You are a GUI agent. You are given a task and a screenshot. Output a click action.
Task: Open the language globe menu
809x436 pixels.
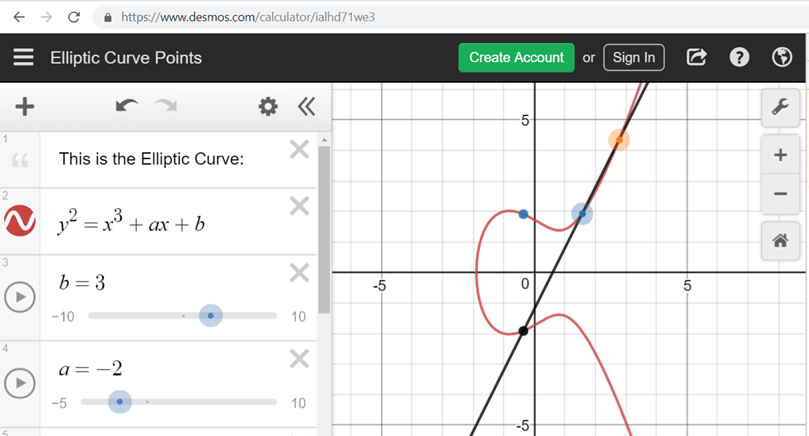click(x=782, y=58)
